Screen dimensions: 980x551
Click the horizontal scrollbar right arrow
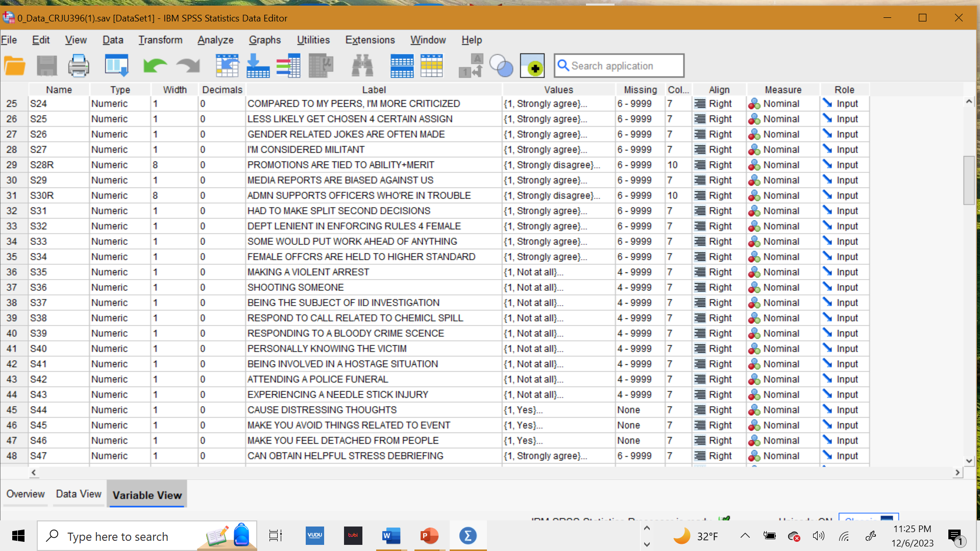pyautogui.click(x=958, y=472)
